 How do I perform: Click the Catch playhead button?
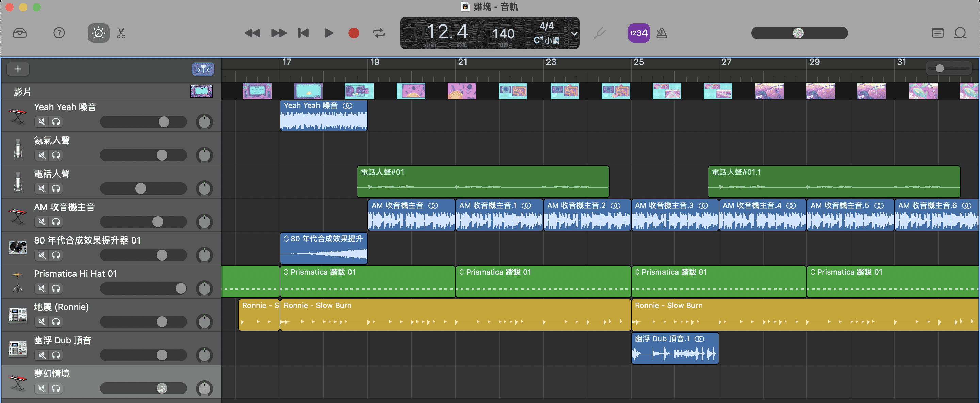(x=203, y=69)
